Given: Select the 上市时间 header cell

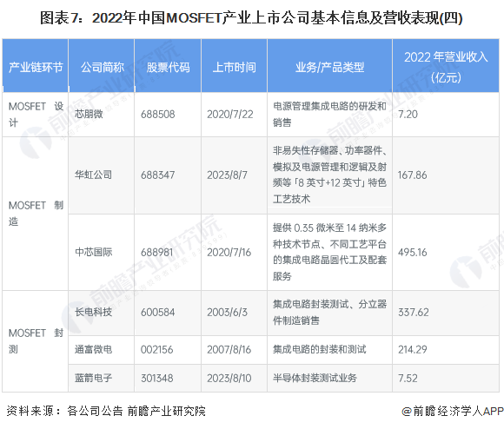Looking at the screenshot, I should [x=235, y=66].
